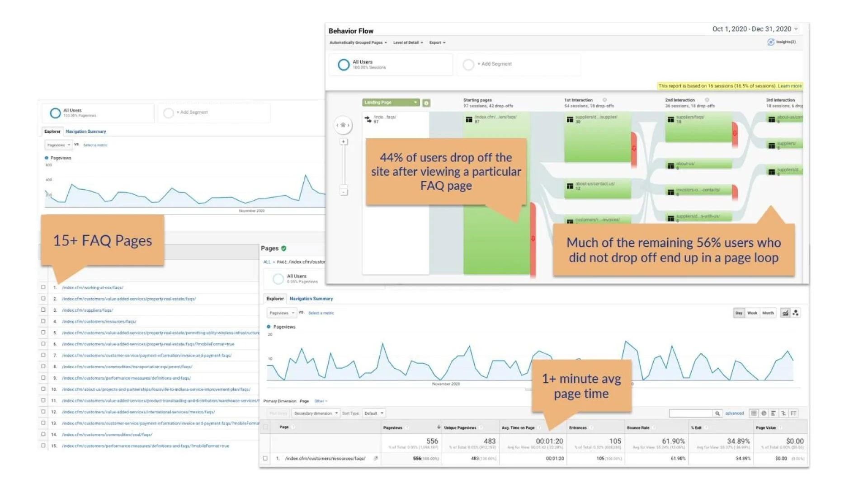Click the Insights icon in Behavior Flow
The width and height of the screenshot is (868, 488).
pos(771,42)
